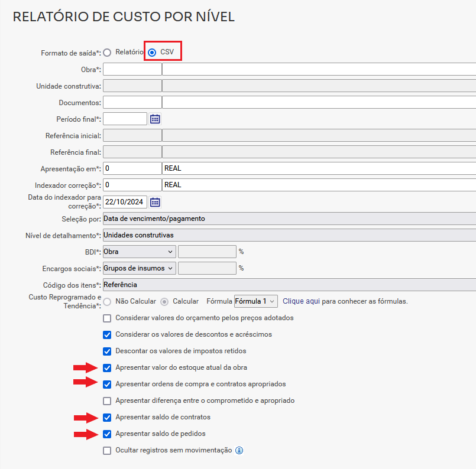This screenshot has width=476, height=469.
Task: Click the Período final date field
Action: (125, 119)
